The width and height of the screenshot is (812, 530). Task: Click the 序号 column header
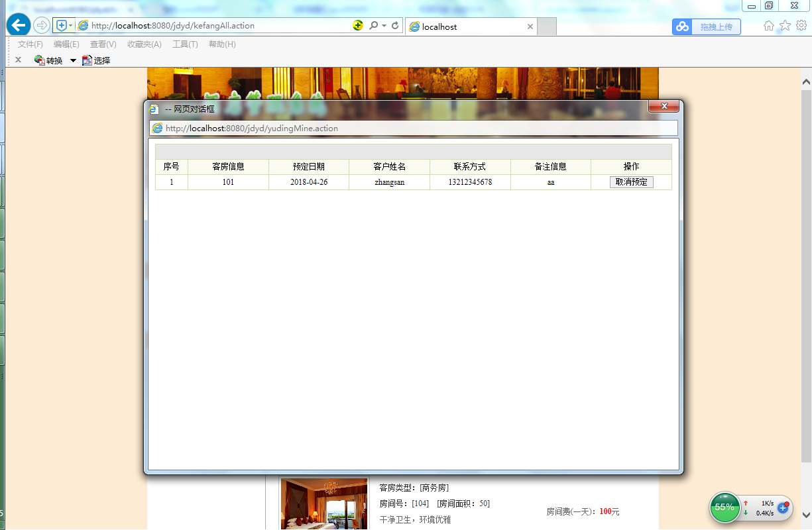pos(172,167)
